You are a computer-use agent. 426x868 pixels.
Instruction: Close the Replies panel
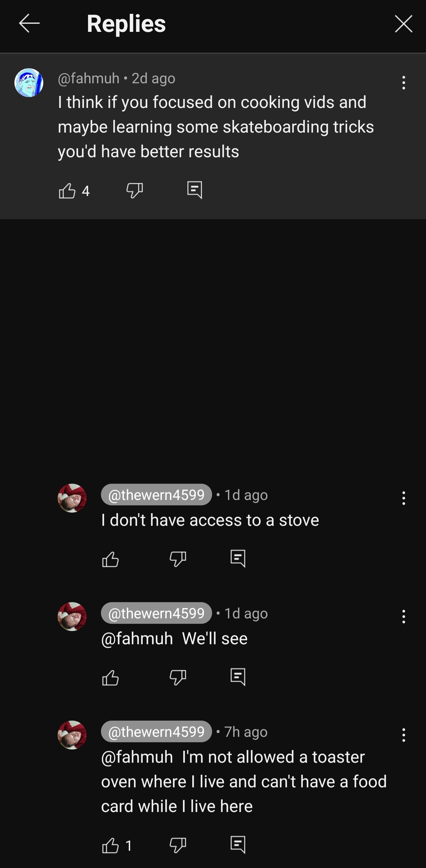pos(403,23)
